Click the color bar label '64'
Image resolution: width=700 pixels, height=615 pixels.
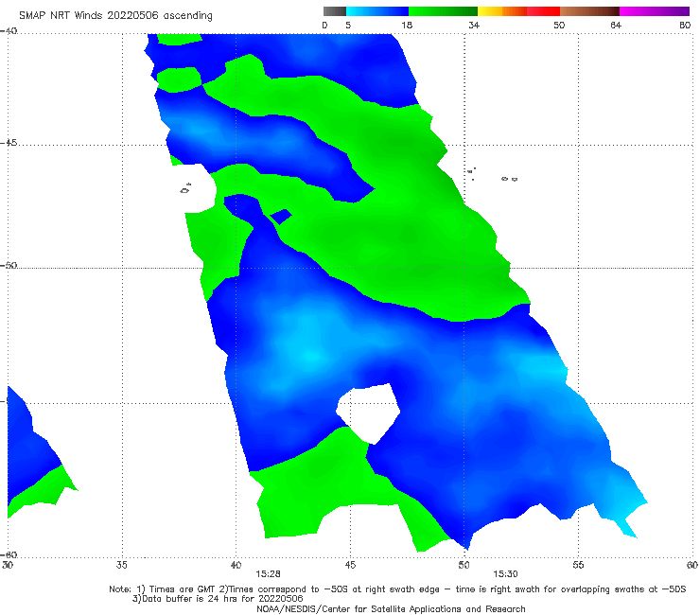pyautogui.click(x=616, y=25)
